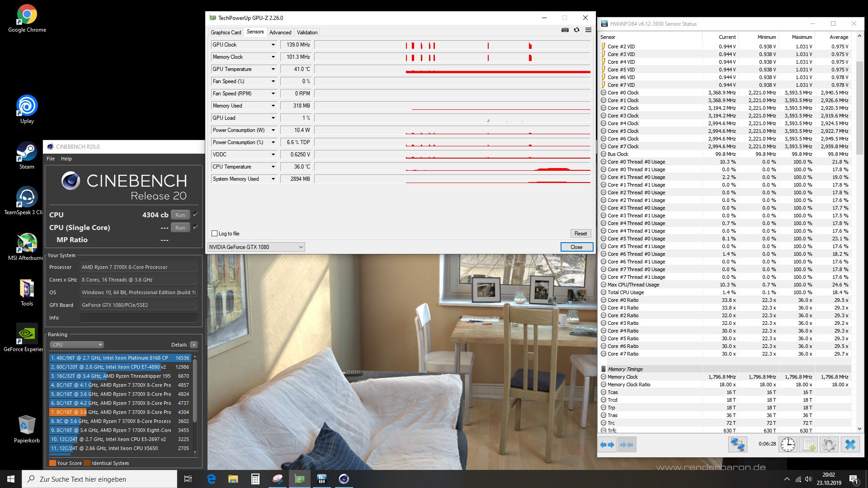This screenshot has width=868, height=488.
Task: Click HWiNFO blue X close icon
Action: pos(850,445)
